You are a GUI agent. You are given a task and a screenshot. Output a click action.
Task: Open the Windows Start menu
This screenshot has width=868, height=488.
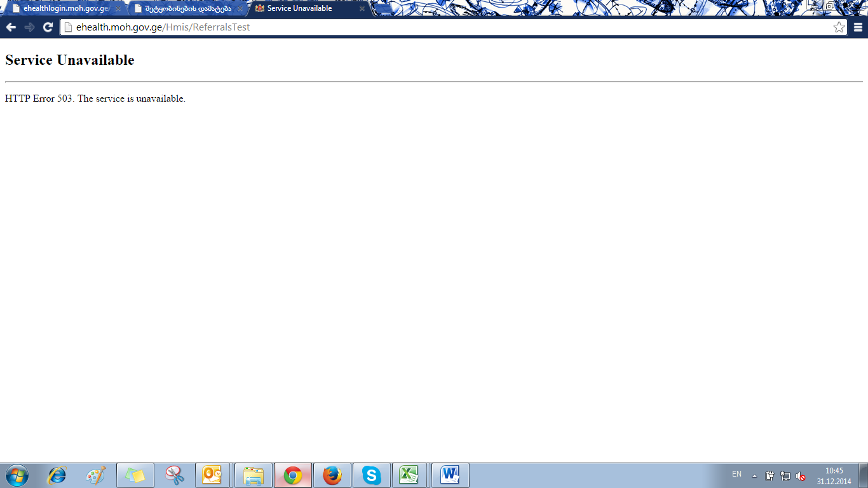coord(17,475)
